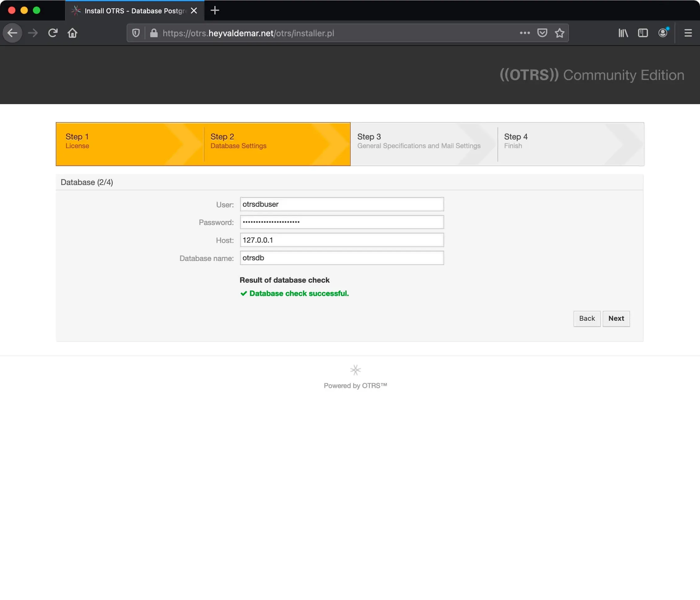The image size is (700, 600).
Task: Click 'Result of database check' text
Action: pyautogui.click(x=284, y=280)
